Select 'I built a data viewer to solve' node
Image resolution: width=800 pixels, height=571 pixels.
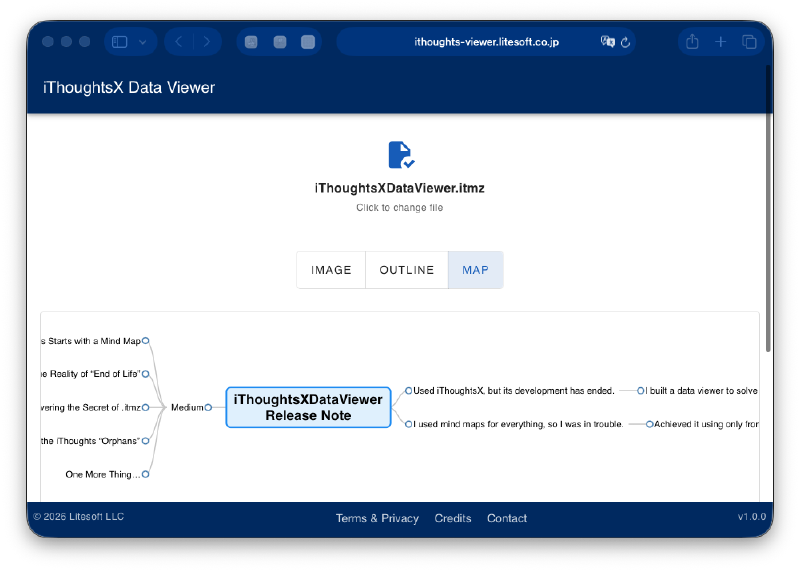tap(702, 391)
